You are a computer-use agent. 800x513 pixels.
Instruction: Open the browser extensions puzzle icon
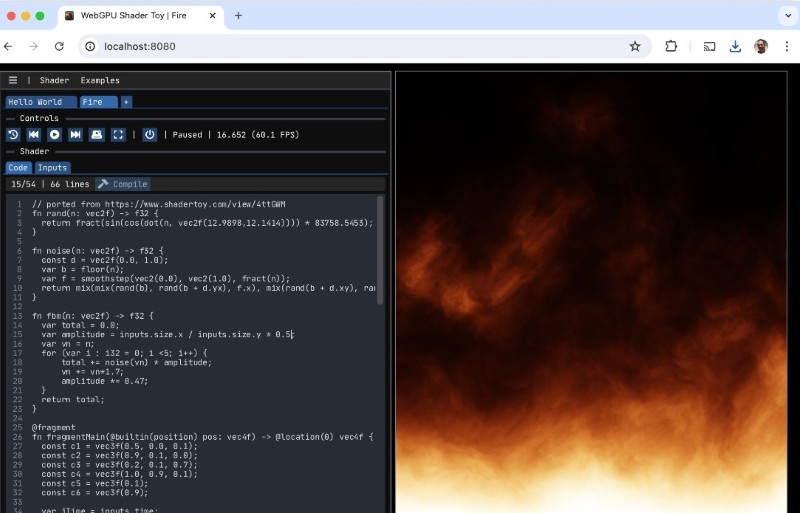(x=671, y=46)
